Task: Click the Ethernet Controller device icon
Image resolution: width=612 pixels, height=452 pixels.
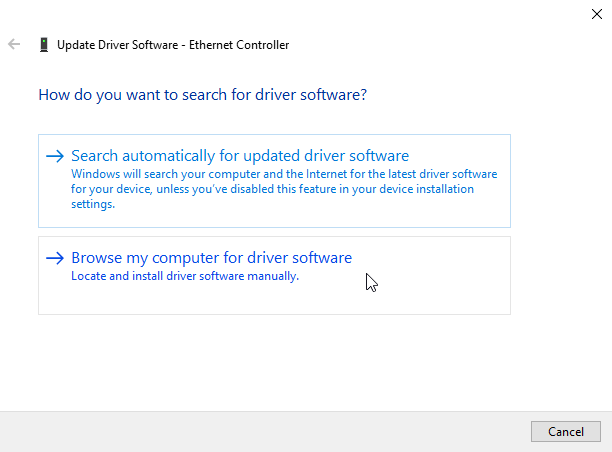Action: point(44,44)
